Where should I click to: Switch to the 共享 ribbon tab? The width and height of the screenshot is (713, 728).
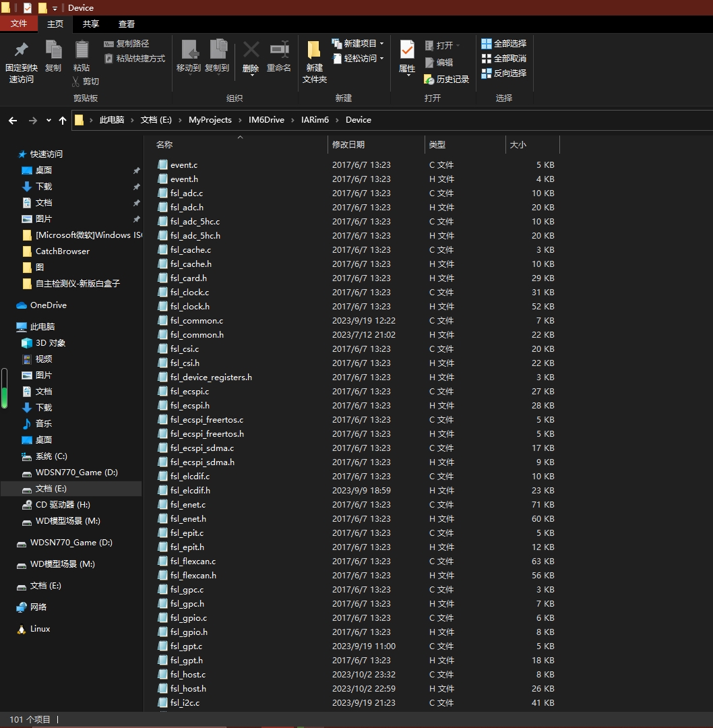click(x=91, y=24)
